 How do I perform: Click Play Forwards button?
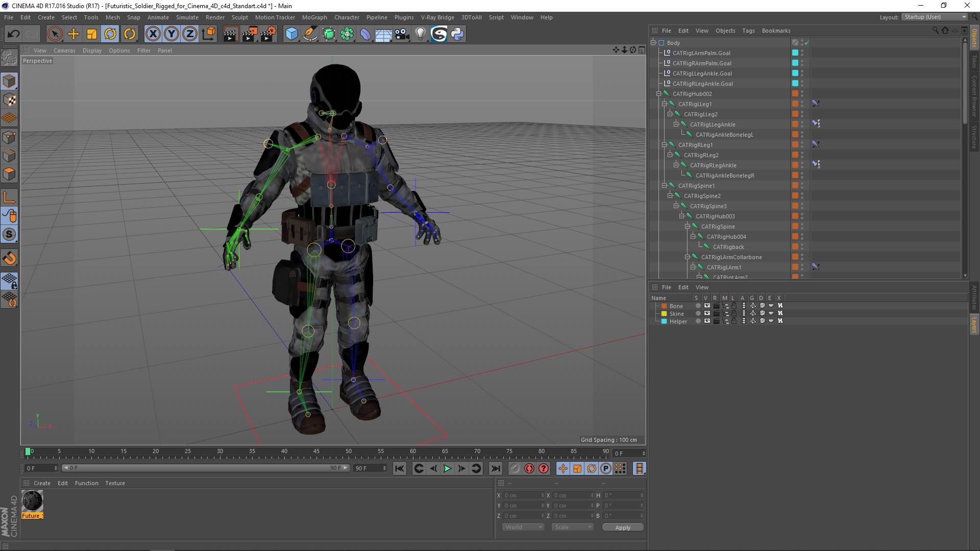pyautogui.click(x=447, y=468)
